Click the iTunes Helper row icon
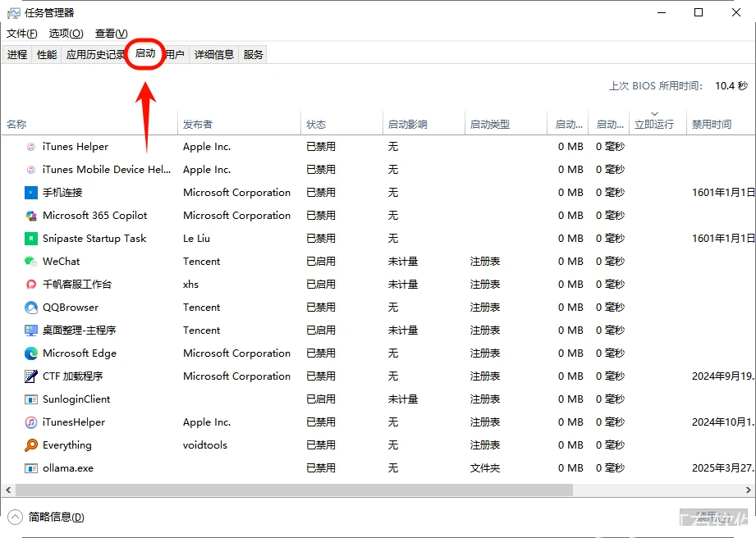 tap(31, 147)
